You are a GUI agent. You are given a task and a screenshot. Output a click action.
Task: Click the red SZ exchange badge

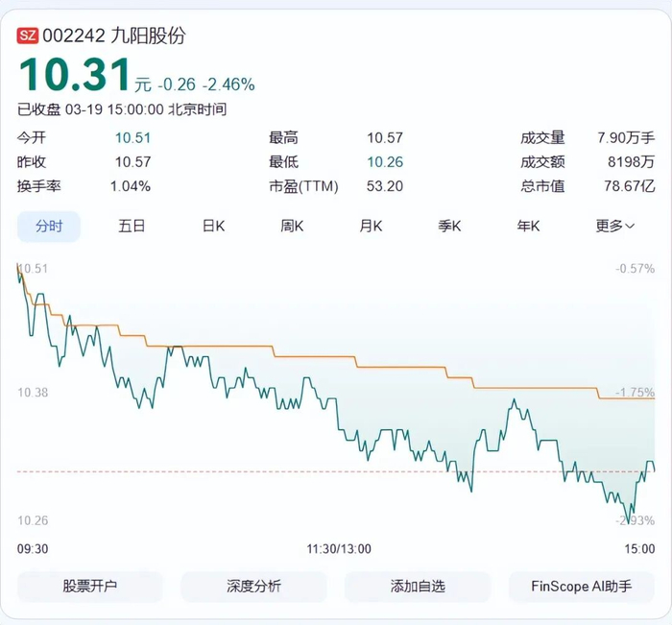29,37
